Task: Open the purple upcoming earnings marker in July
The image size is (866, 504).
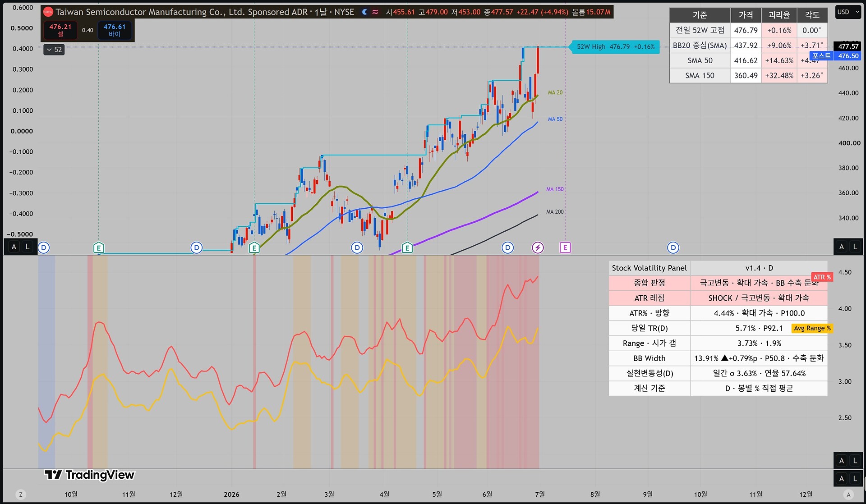Action: coord(565,247)
